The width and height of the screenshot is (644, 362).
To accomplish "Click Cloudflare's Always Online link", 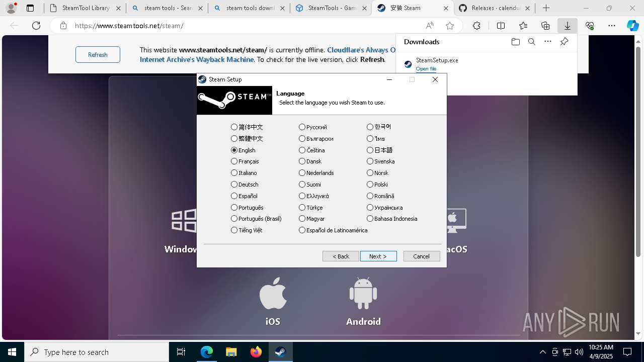I will click(361, 50).
